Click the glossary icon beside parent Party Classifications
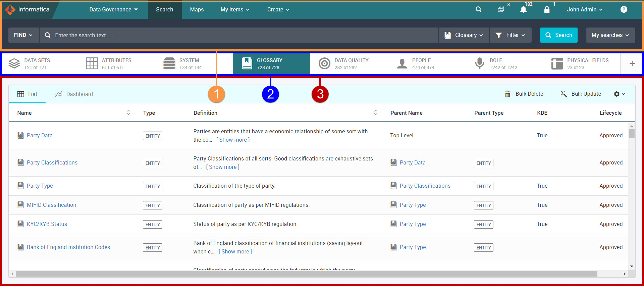Viewport: 644px width, 286px height. click(x=393, y=186)
